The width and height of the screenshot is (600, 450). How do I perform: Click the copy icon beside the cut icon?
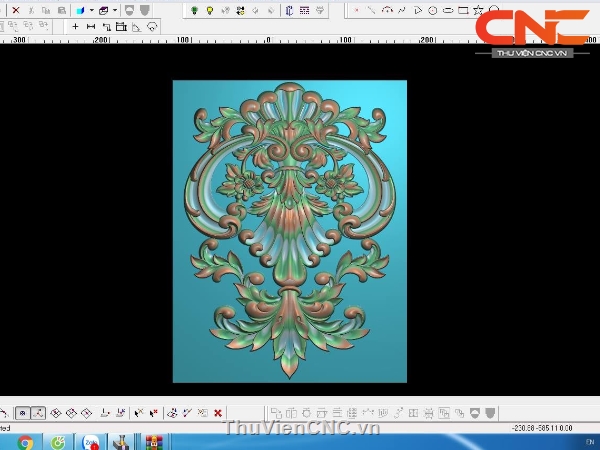click(x=46, y=10)
